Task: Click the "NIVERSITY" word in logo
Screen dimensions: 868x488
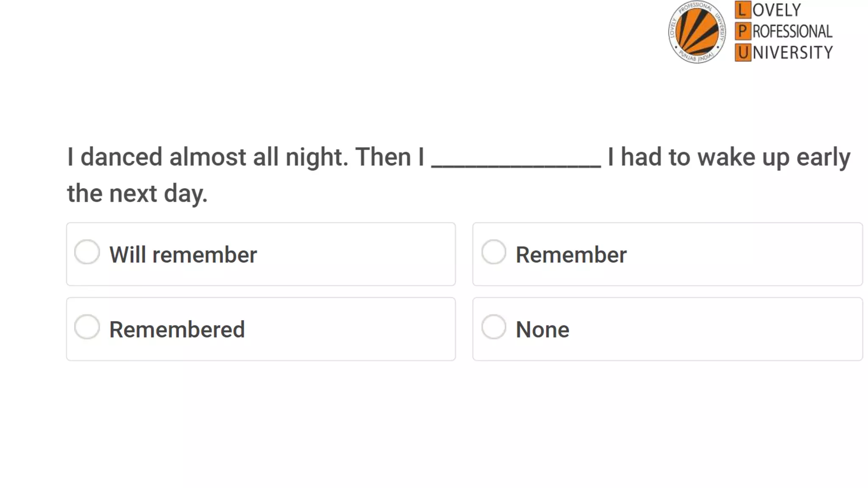Action: pos(793,53)
